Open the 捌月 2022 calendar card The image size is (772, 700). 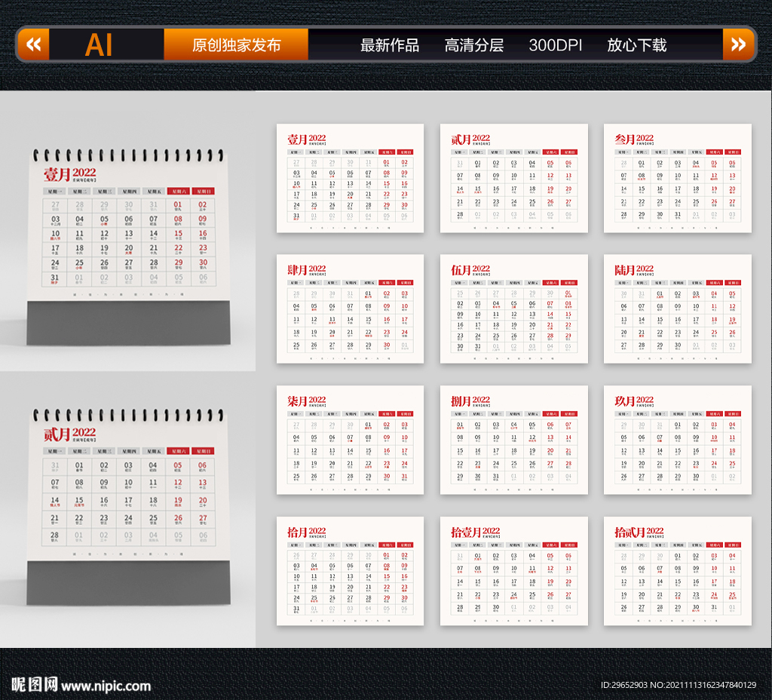pyautogui.click(x=514, y=440)
